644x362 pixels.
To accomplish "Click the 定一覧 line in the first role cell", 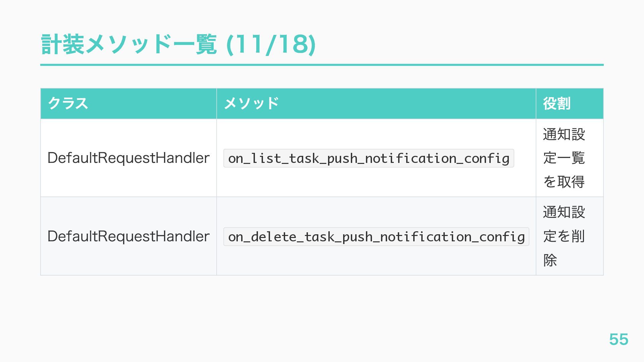I will pos(564,158).
